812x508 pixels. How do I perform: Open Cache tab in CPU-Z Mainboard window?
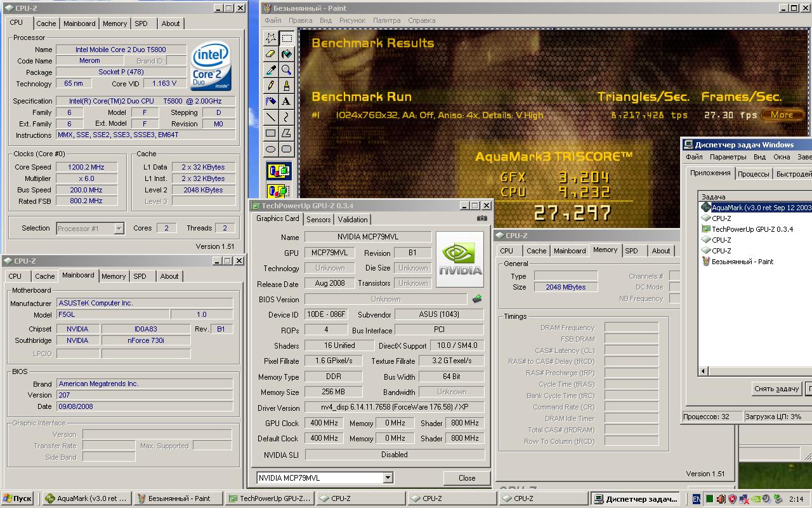44,276
